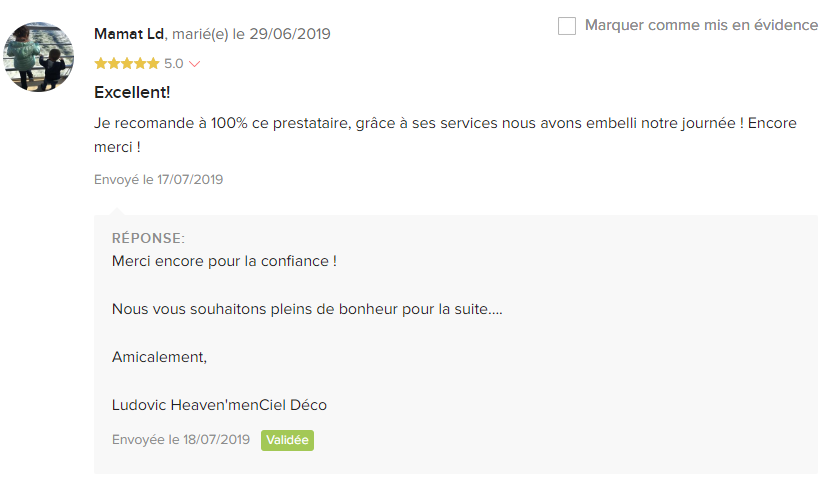The height and width of the screenshot is (493, 834).
Task: Click the 'Envoyé le 17/07/2019' date
Action: click(x=159, y=179)
